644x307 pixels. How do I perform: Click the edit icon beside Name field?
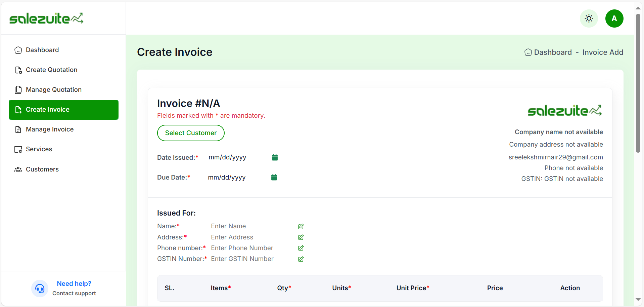coord(301,227)
